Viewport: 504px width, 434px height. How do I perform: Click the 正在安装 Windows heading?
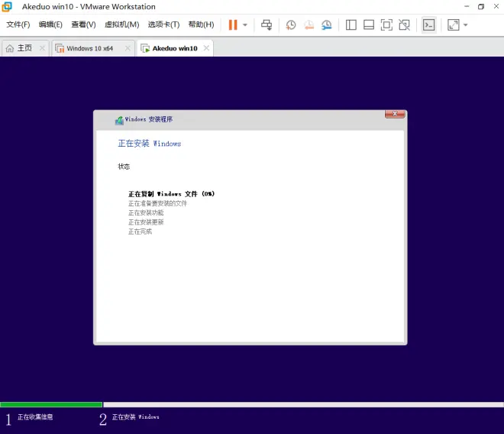point(150,144)
